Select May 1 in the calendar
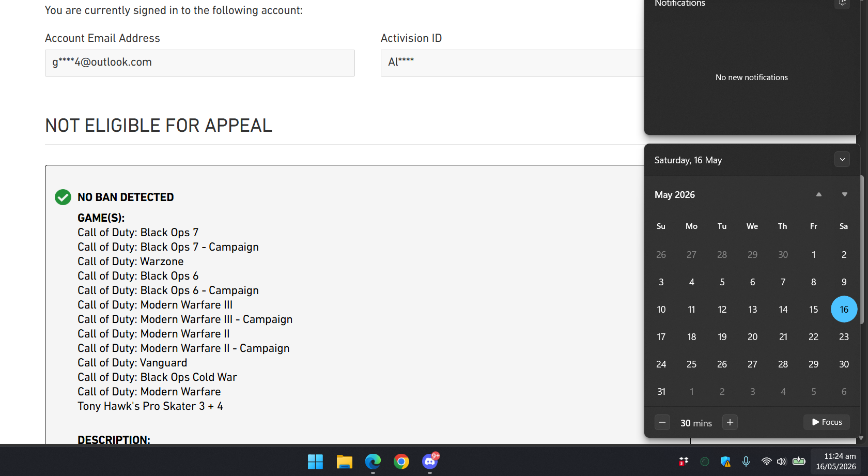Image resolution: width=868 pixels, height=476 pixels. coord(814,254)
